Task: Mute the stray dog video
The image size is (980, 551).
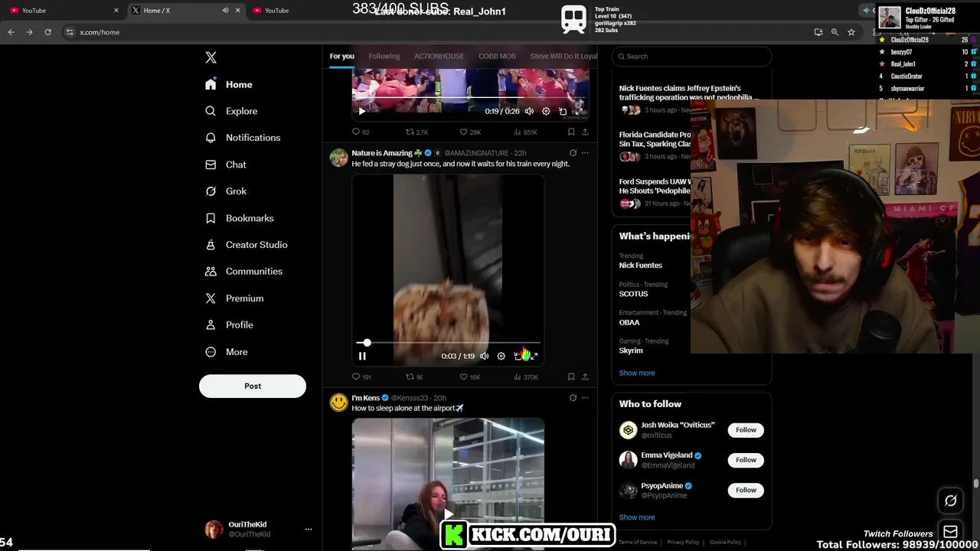Action: coord(484,356)
